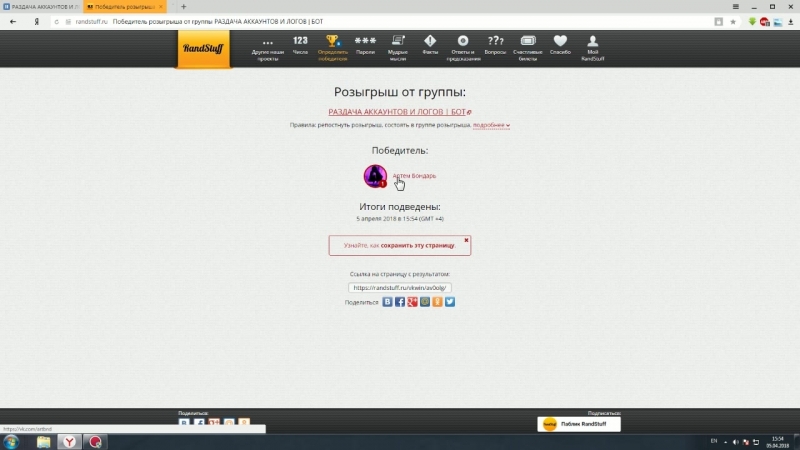Bookmark the page with the star icon

(733, 21)
